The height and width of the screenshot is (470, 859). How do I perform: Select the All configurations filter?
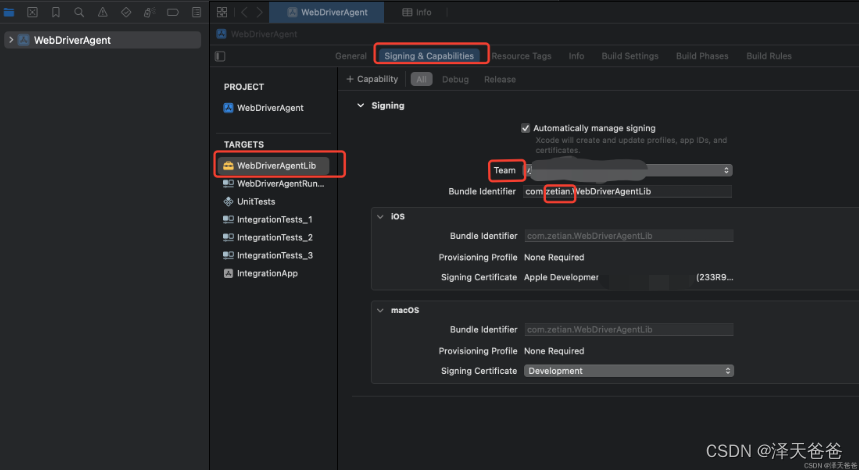(x=421, y=79)
